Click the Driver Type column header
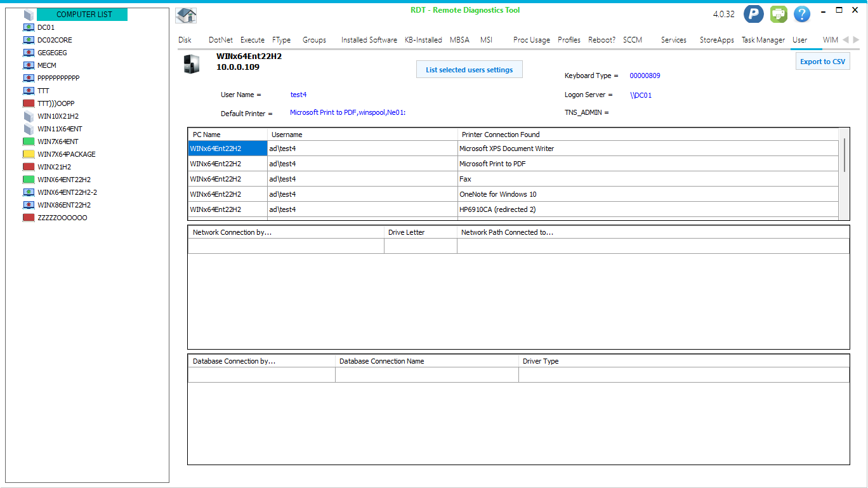Image resolution: width=868 pixels, height=488 pixels. 684,361
